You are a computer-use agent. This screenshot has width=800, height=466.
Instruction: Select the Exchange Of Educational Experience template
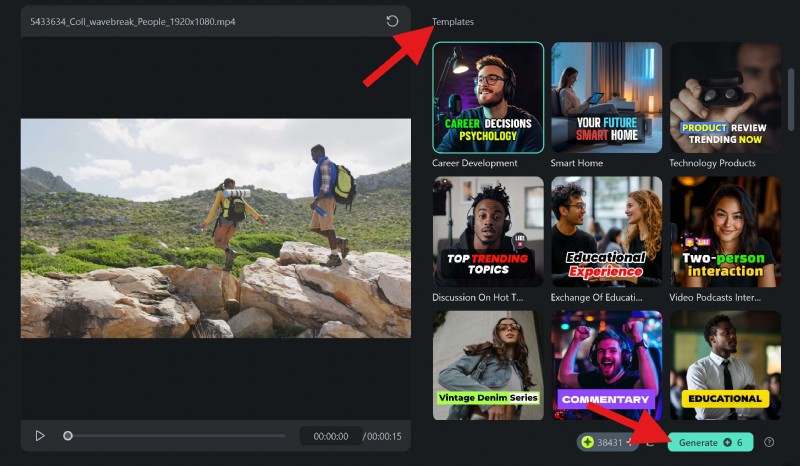[606, 232]
